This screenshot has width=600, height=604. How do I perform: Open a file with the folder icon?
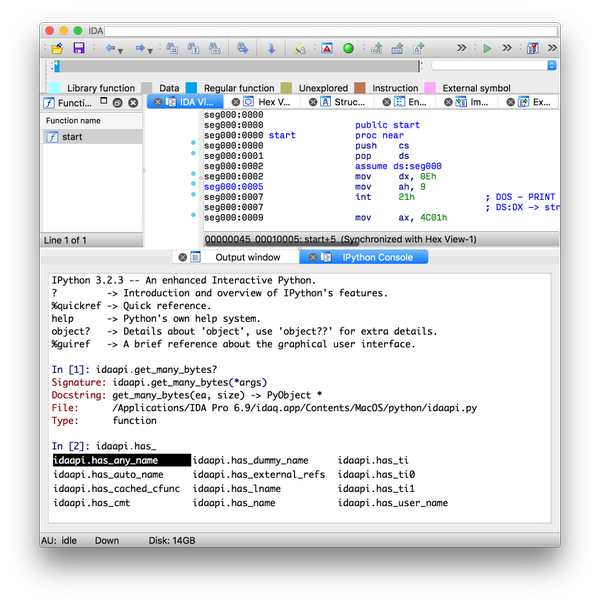(57, 48)
